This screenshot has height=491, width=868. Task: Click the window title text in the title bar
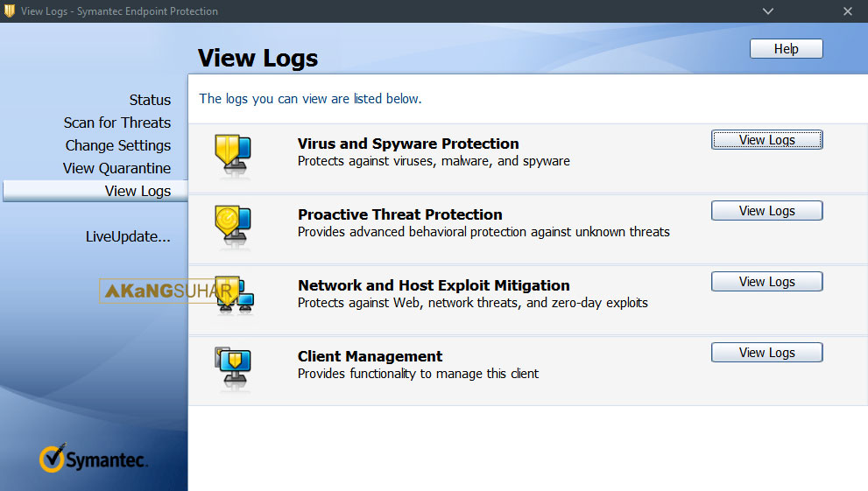[x=120, y=11]
